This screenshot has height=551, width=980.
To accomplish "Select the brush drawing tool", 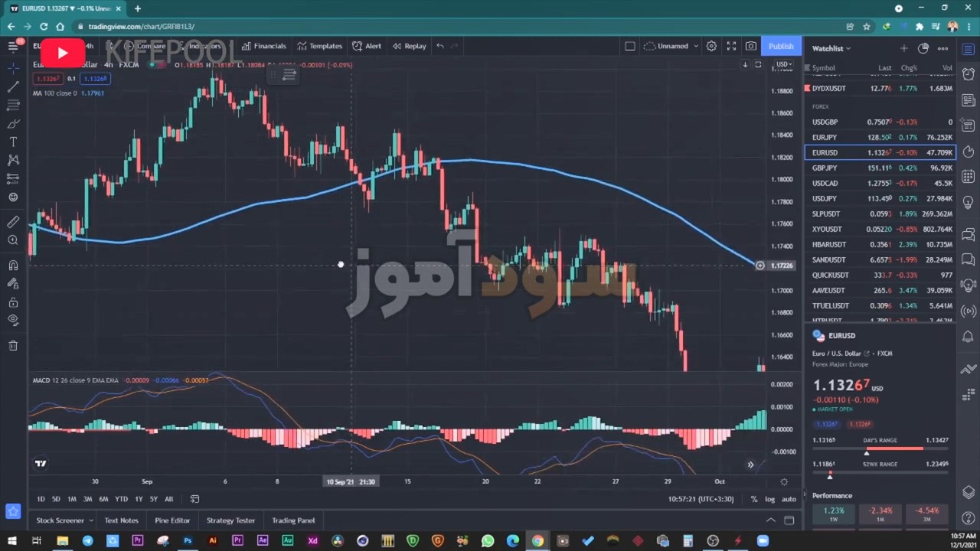I will click(x=13, y=123).
